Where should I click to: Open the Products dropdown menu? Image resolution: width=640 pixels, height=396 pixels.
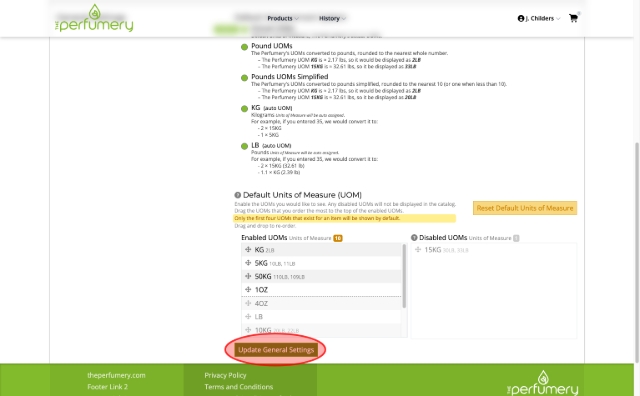click(282, 18)
